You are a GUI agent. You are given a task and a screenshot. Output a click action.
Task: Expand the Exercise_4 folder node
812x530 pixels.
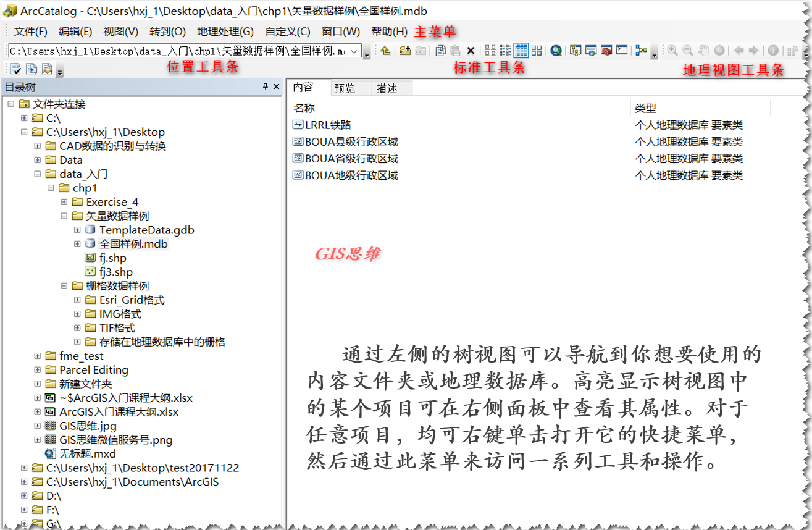[64, 202]
